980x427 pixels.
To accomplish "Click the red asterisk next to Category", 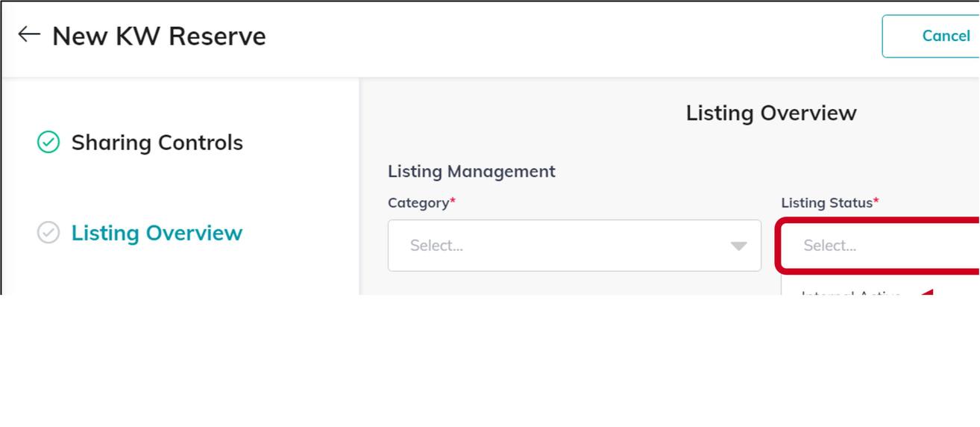I will coord(453,202).
